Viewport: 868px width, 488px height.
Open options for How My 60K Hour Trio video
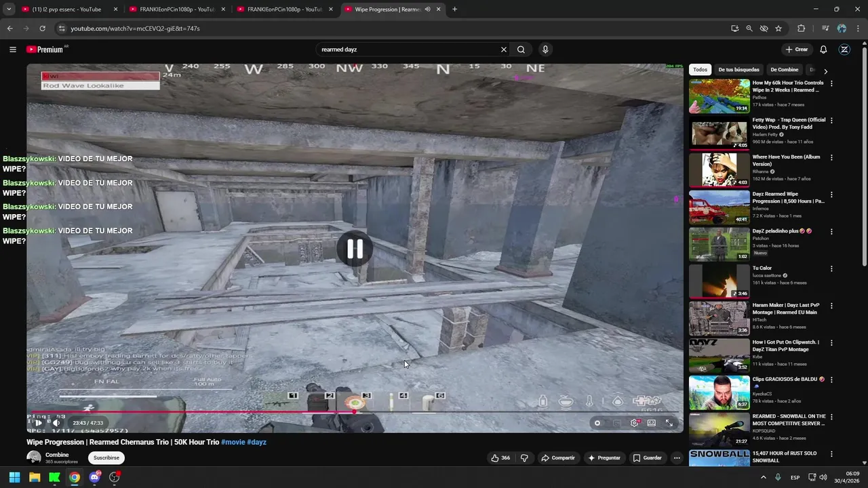point(831,83)
